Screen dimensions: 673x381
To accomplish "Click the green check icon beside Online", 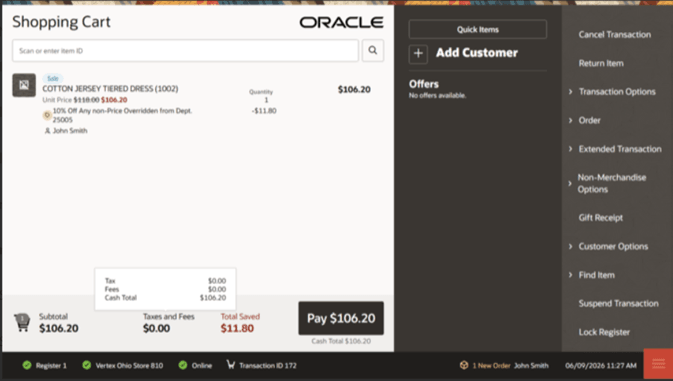I will 183,365.
